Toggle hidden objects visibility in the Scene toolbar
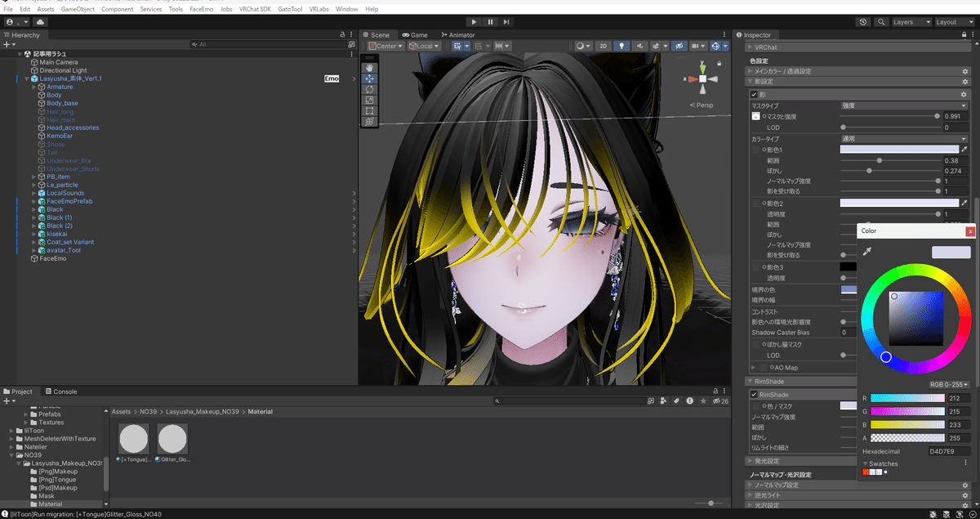Screen dimensions: 980x519 [679, 47]
